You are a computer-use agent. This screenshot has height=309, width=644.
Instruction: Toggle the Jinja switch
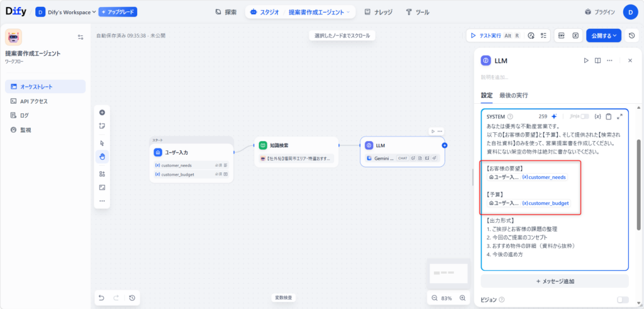pyautogui.click(x=585, y=116)
